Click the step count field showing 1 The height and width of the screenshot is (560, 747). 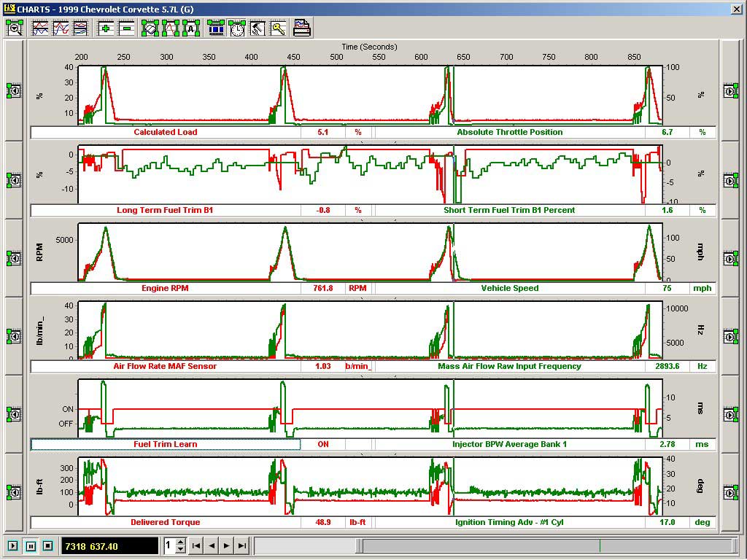tap(169, 545)
